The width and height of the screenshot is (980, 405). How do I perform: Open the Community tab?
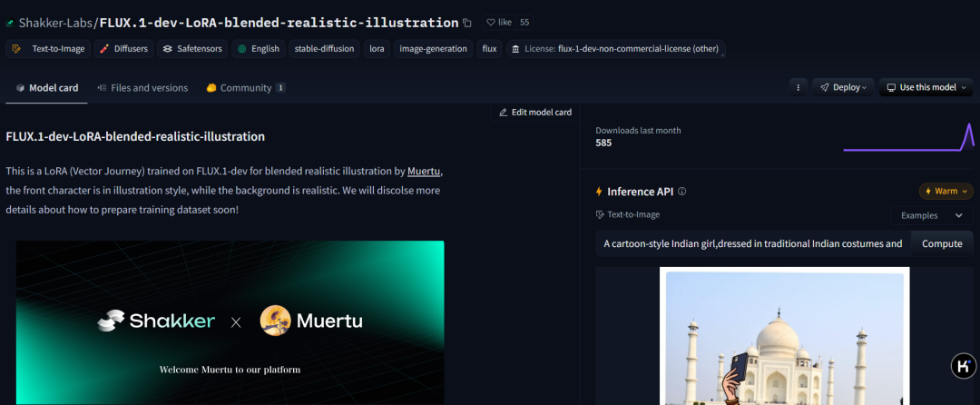click(245, 88)
